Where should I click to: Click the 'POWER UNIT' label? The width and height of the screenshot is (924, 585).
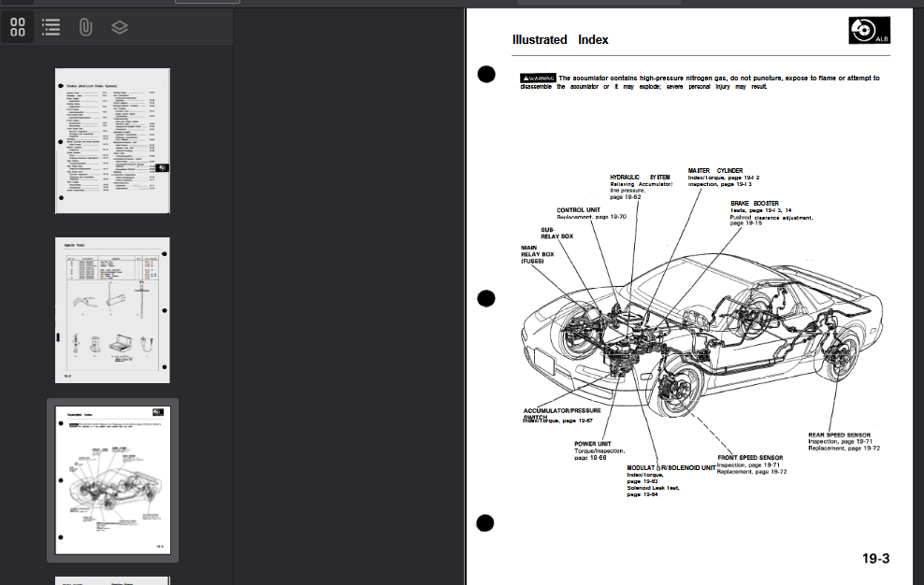pyautogui.click(x=593, y=444)
